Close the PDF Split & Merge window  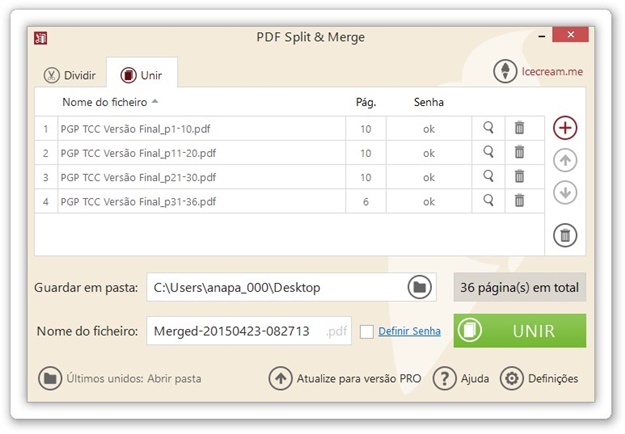[x=570, y=35]
